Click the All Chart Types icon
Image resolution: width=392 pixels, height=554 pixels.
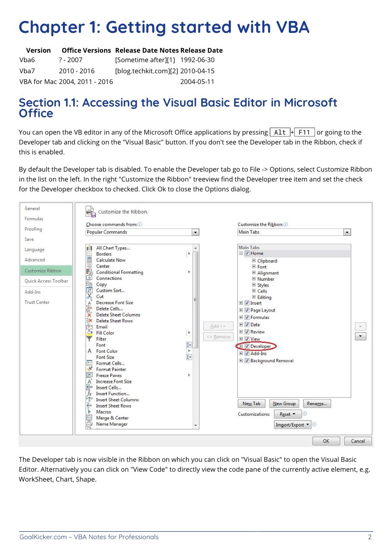pos(89,248)
